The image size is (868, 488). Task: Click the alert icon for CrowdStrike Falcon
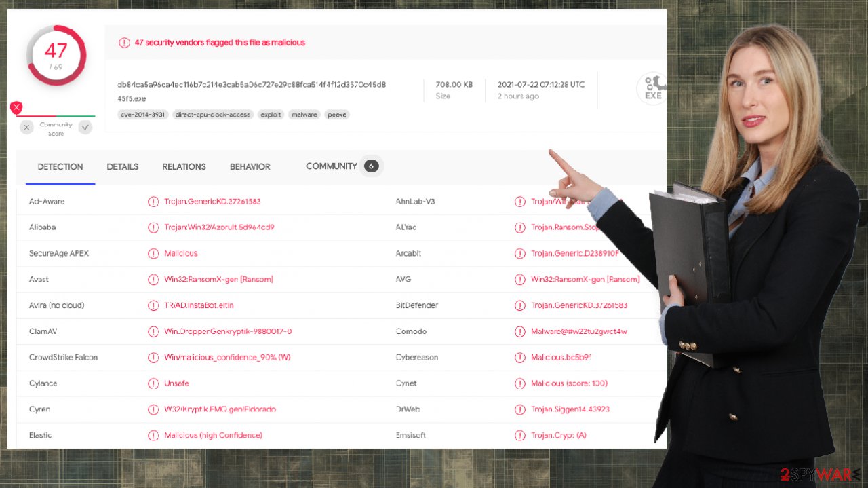pyautogui.click(x=153, y=357)
